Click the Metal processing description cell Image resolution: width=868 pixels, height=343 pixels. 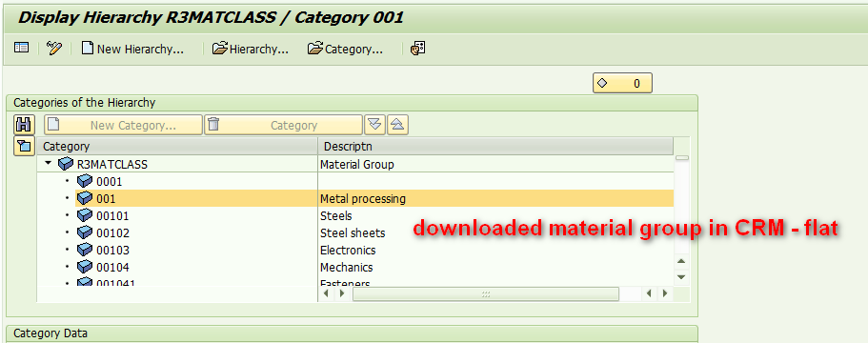[495, 198]
